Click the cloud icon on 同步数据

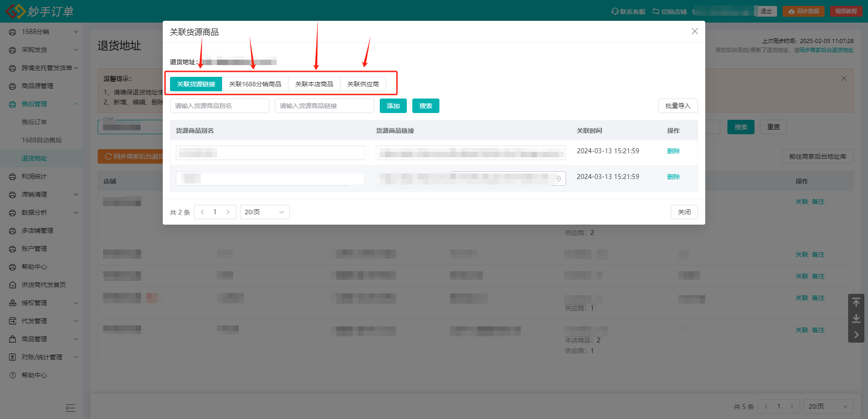coord(792,11)
